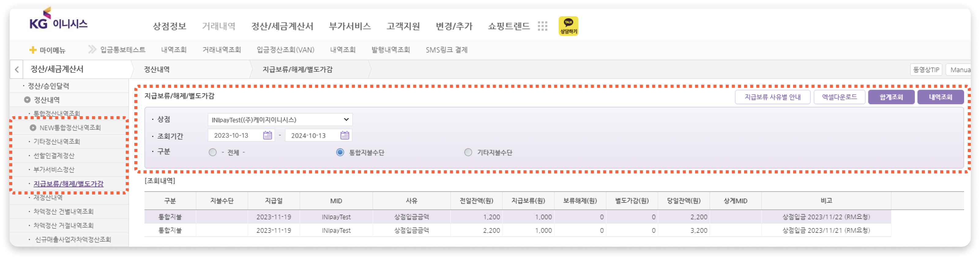Open 부가서비스정산 in the sidebar
The height and width of the screenshot is (259, 980).
pos(54,170)
